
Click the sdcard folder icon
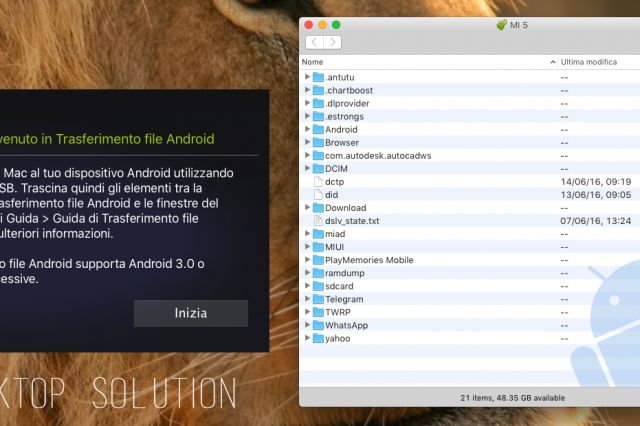coord(318,286)
